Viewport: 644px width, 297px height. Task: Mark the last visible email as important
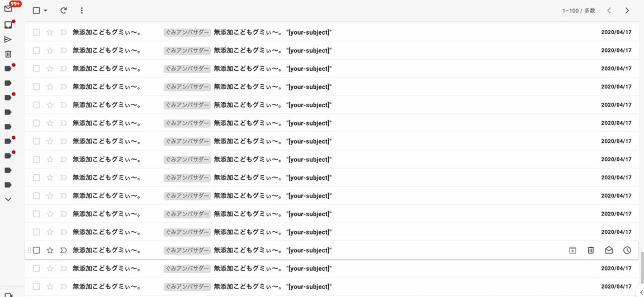pos(63,286)
